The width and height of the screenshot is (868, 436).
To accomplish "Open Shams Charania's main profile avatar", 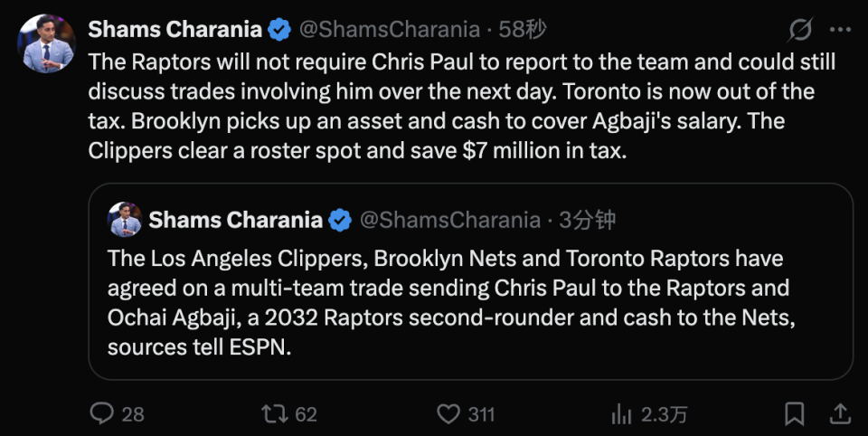I will tap(48, 44).
